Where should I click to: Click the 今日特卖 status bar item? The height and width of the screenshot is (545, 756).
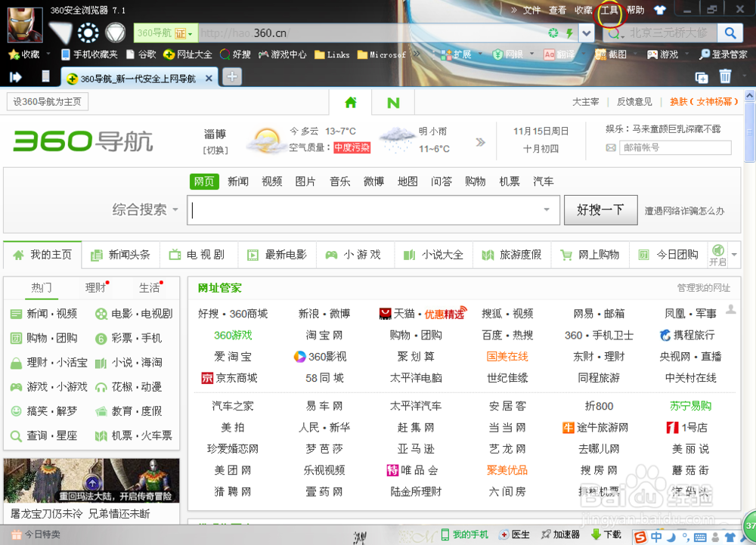(x=36, y=534)
